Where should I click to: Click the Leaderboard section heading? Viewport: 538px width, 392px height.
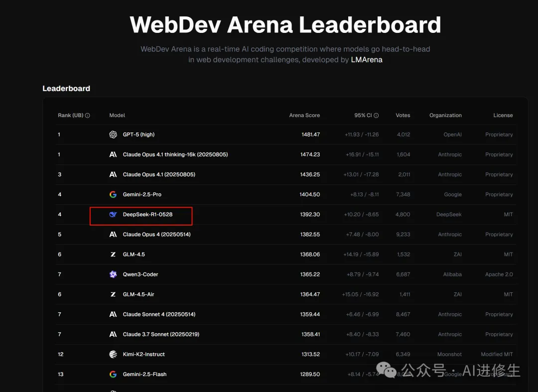[x=66, y=88]
